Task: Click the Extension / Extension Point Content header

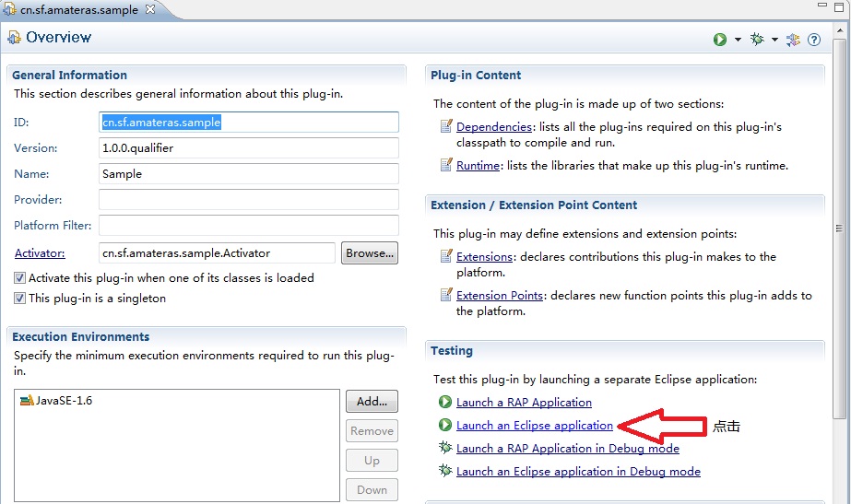Action: tap(534, 205)
